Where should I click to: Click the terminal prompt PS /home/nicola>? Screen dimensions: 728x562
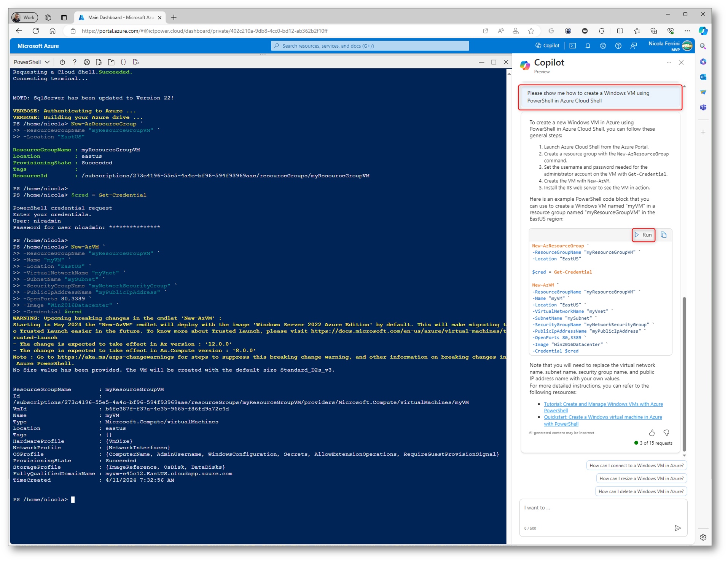(x=40, y=500)
